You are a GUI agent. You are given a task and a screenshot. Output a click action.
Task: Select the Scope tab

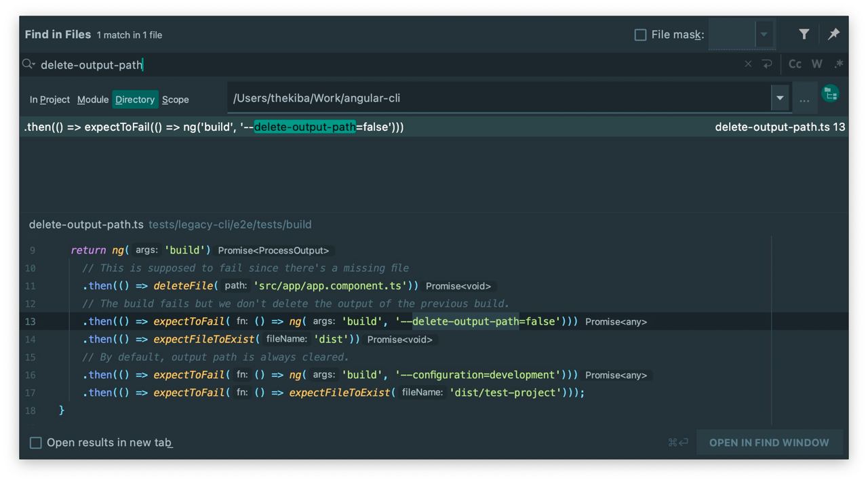click(x=176, y=100)
